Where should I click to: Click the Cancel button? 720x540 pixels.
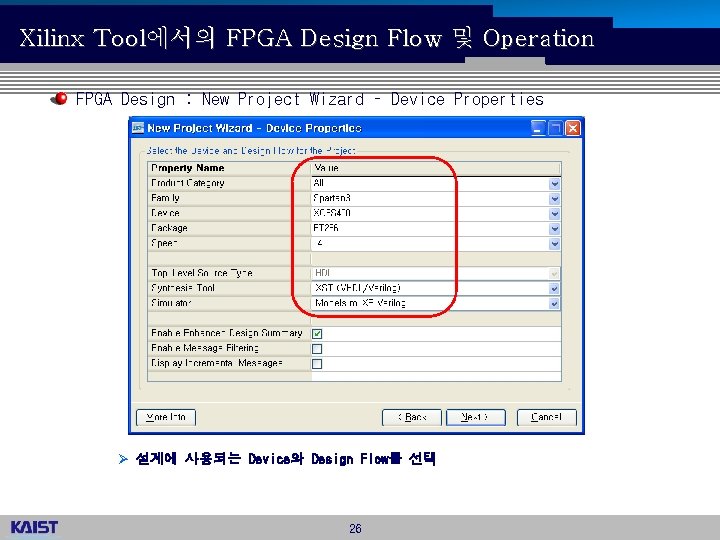click(x=546, y=417)
